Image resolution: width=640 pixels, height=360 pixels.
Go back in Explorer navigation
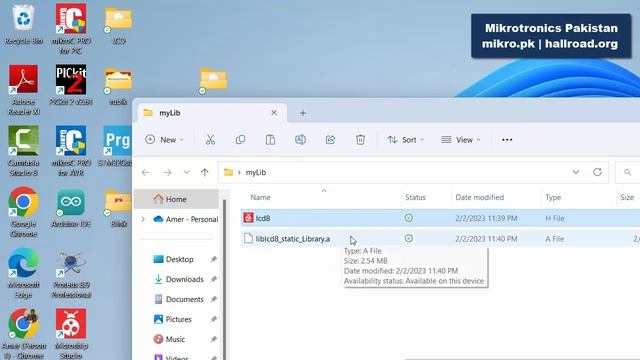coord(145,172)
